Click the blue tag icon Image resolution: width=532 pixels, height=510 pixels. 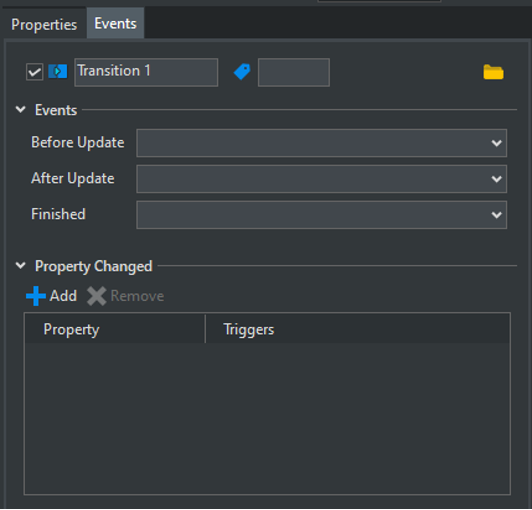pyautogui.click(x=242, y=72)
